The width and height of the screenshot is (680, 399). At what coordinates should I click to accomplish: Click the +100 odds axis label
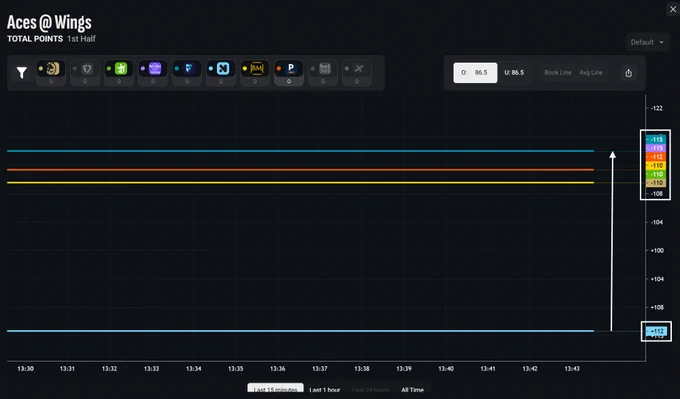(657, 250)
